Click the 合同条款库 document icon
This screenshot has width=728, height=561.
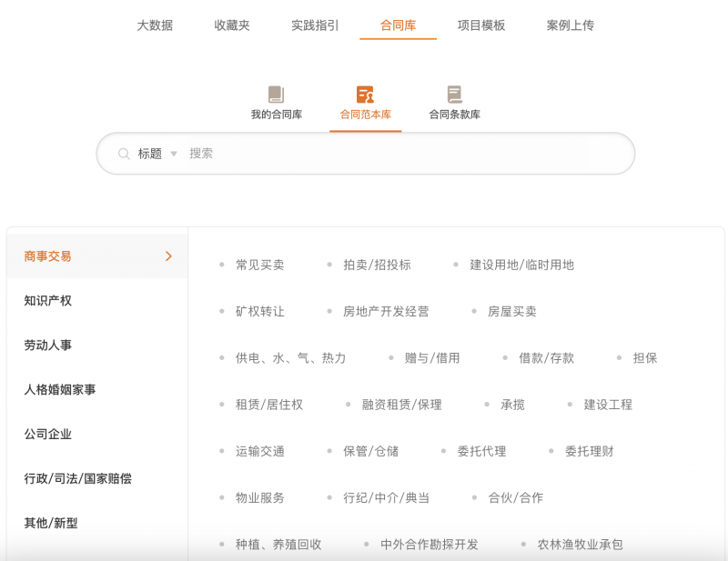pos(454,94)
